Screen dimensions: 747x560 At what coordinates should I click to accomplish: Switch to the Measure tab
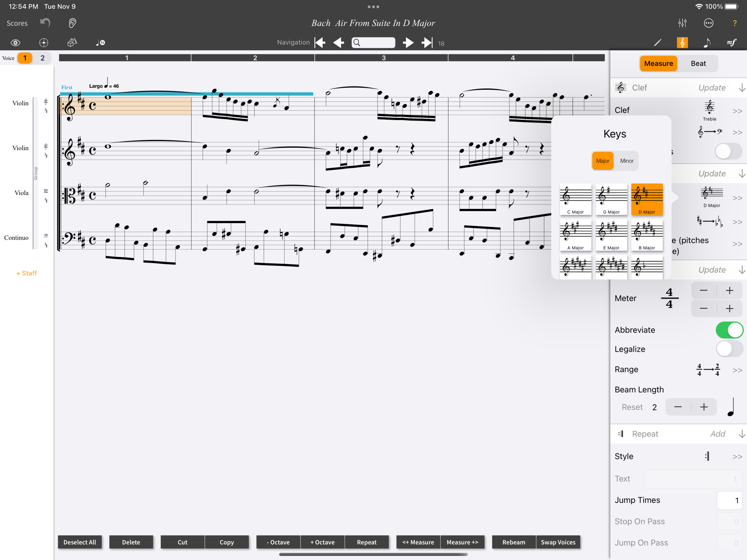click(x=659, y=63)
